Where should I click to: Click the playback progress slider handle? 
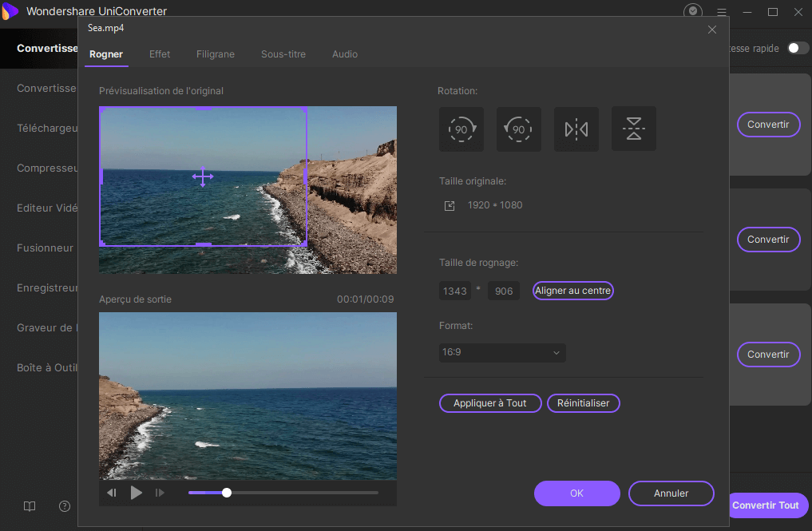click(x=227, y=493)
